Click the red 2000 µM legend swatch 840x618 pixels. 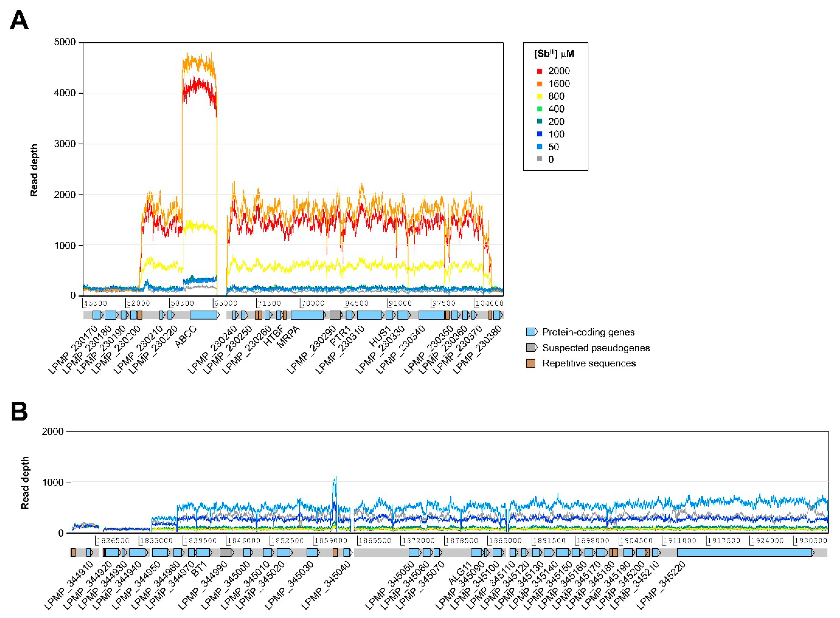point(540,71)
